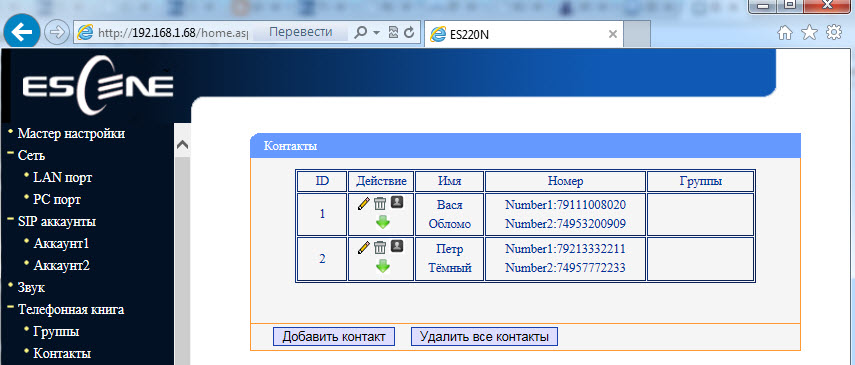Screen dimensions: 855x365
Task: Open PC порт settings
Action: 57,199
